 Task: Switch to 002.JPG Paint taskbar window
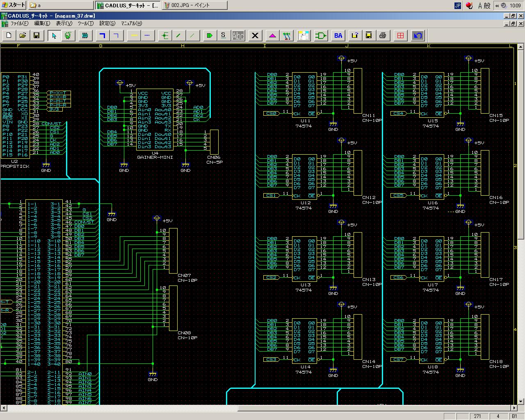pyautogui.click(x=194, y=5)
